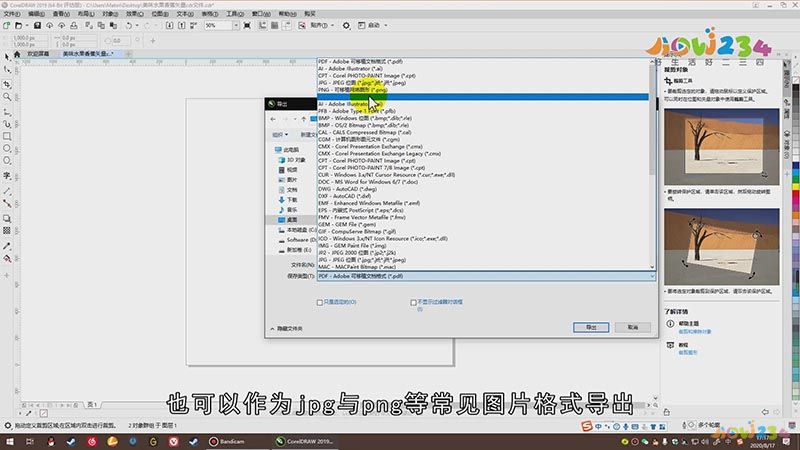The height and width of the screenshot is (450, 800).
Task: Choose 'EMF - Enhanced Windows Metafile' format
Action: (x=483, y=203)
